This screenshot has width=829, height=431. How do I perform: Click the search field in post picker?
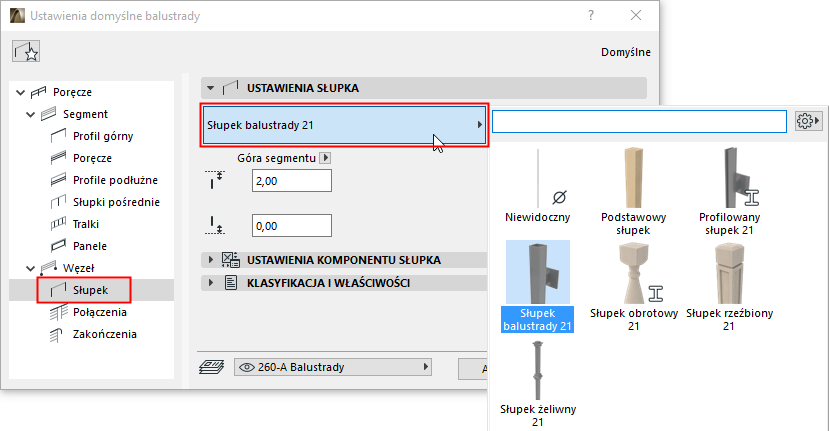point(639,122)
